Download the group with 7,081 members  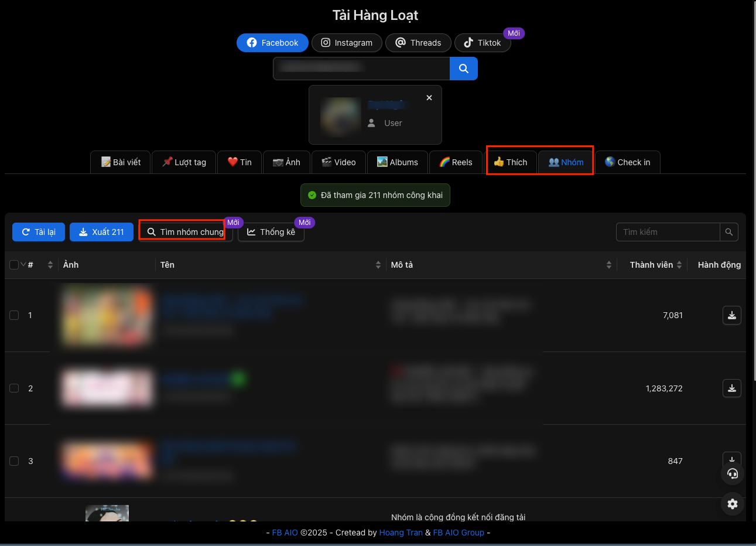coord(732,315)
